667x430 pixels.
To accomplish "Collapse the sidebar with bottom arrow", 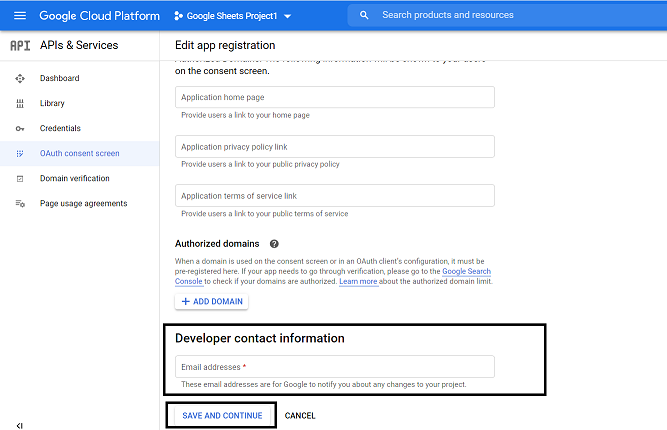I will [20, 425].
